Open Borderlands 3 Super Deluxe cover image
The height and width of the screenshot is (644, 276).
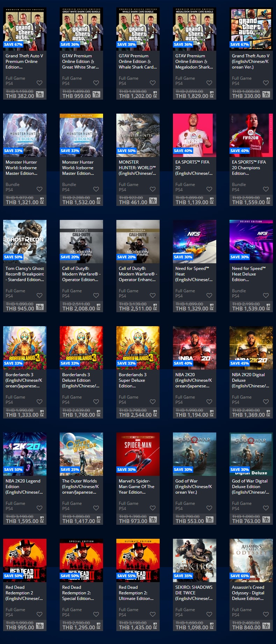[138, 348]
